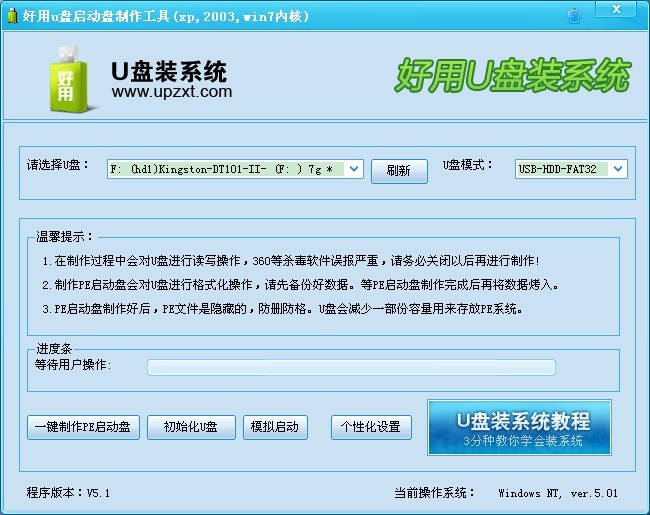Screen dimensions: 650x515
Task: Click the www.upzxt.com website text
Action: pos(172,91)
